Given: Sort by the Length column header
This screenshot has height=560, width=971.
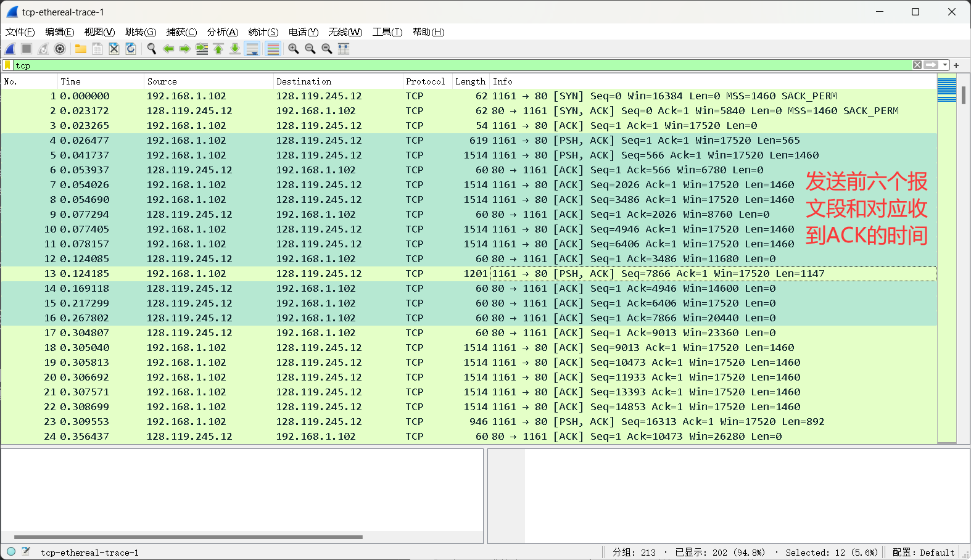Looking at the screenshot, I should coord(471,81).
